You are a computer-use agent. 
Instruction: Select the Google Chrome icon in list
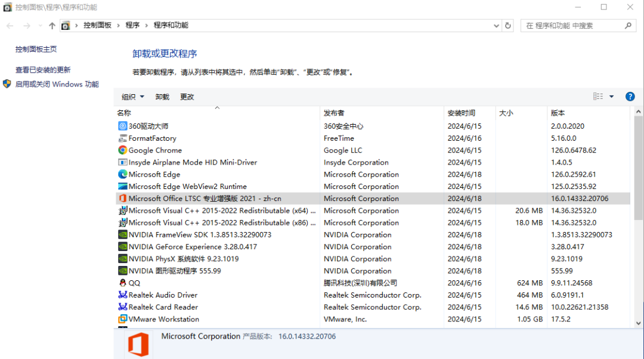point(122,150)
